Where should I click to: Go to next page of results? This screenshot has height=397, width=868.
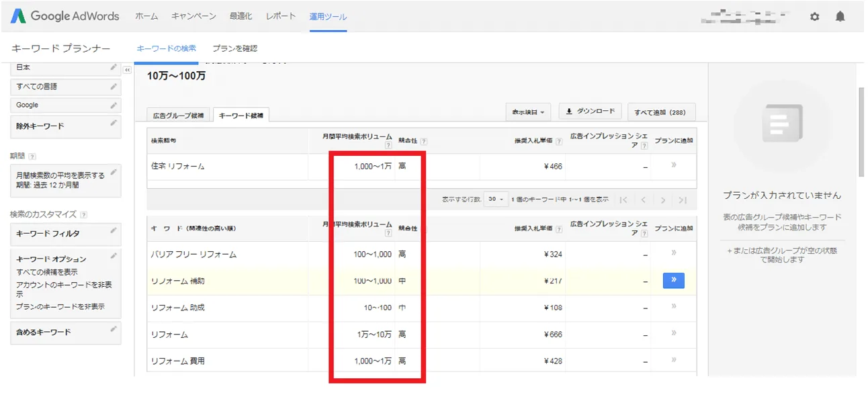coord(663,200)
